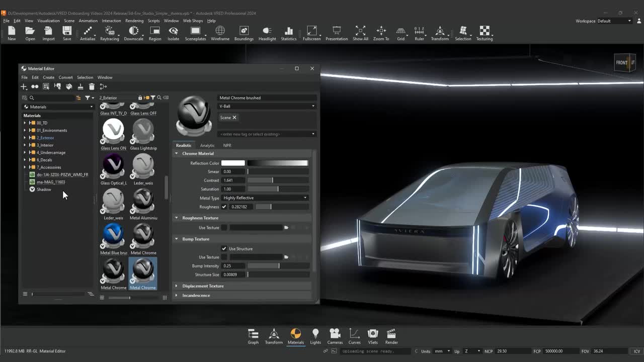
Task: Click the Isolate toolbar icon
Action: pyautogui.click(x=173, y=33)
